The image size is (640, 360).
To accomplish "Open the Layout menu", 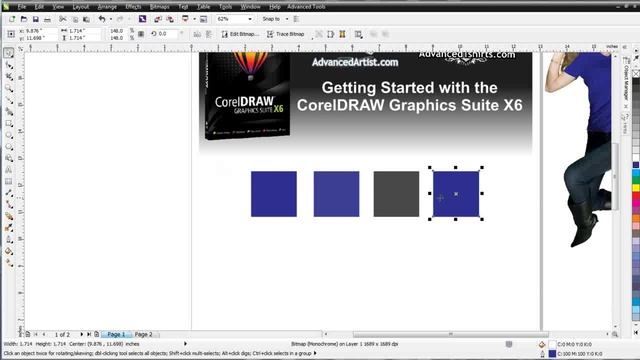I will (x=80, y=7).
